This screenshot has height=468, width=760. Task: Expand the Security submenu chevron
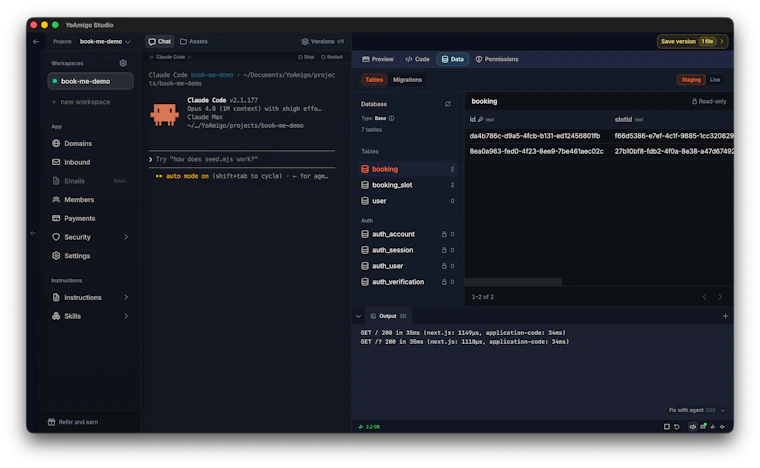tap(126, 237)
